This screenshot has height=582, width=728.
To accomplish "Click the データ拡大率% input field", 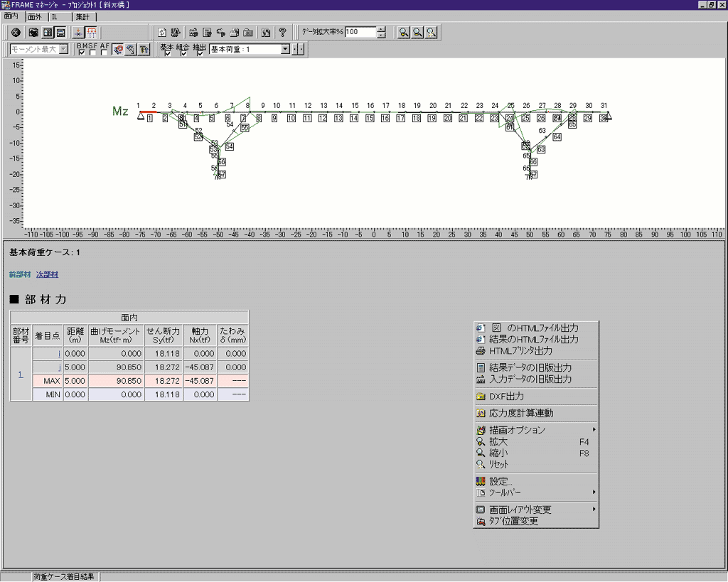I will tap(360, 32).
